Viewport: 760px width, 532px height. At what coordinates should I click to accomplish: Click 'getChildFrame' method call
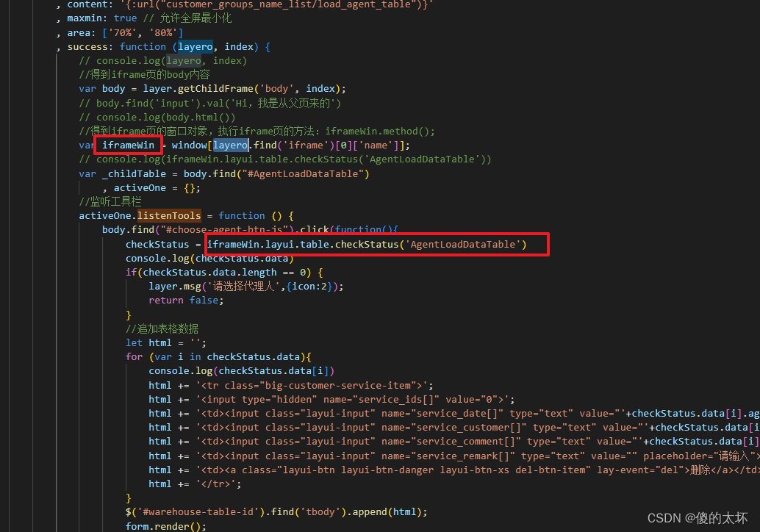215,89
